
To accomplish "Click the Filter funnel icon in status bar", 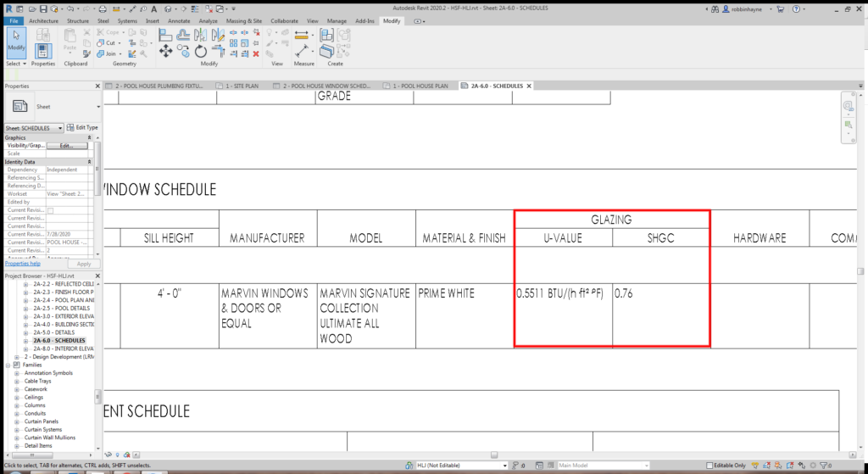I will pos(824,466).
